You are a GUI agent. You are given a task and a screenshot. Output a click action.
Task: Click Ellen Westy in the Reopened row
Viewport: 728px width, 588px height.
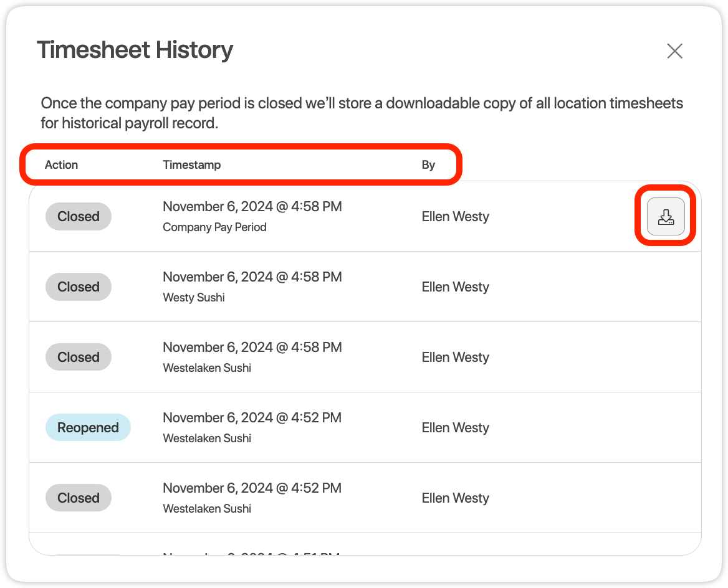pos(455,428)
